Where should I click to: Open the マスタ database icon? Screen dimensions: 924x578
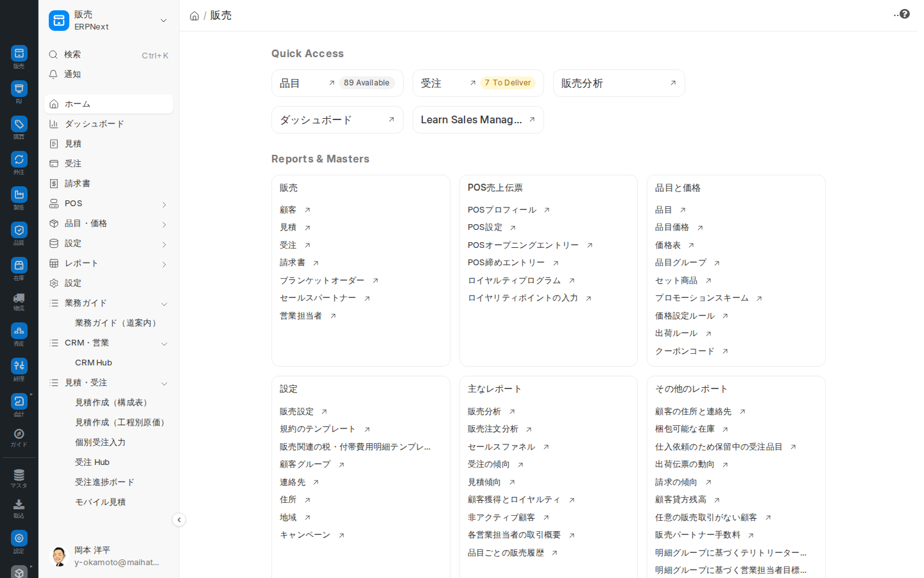[x=19, y=475]
